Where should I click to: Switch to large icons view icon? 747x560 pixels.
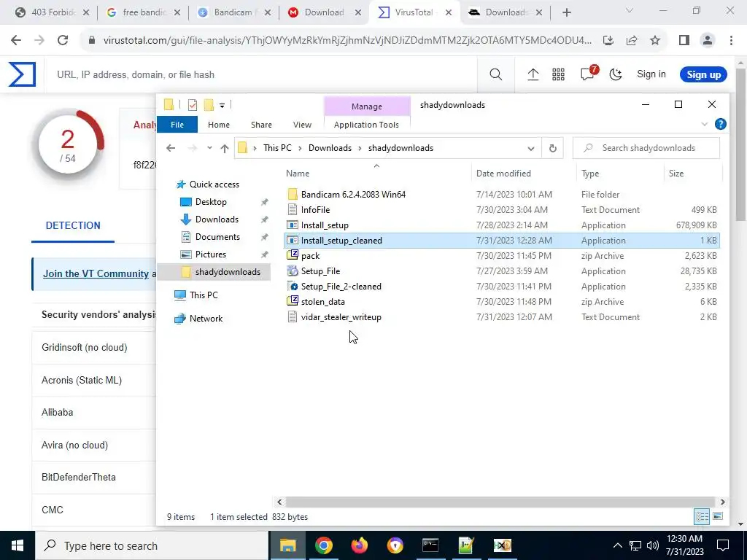pyautogui.click(x=718, y=517)
